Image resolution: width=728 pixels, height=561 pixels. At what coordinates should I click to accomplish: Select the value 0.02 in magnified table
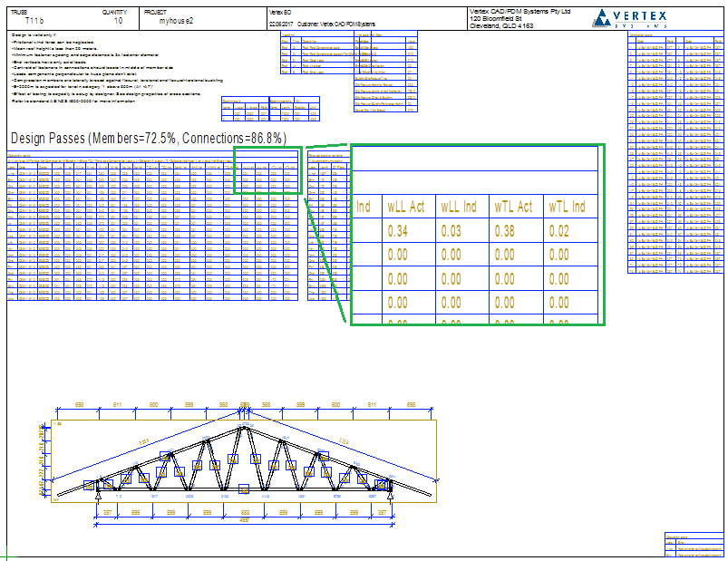tap(559, 231)
